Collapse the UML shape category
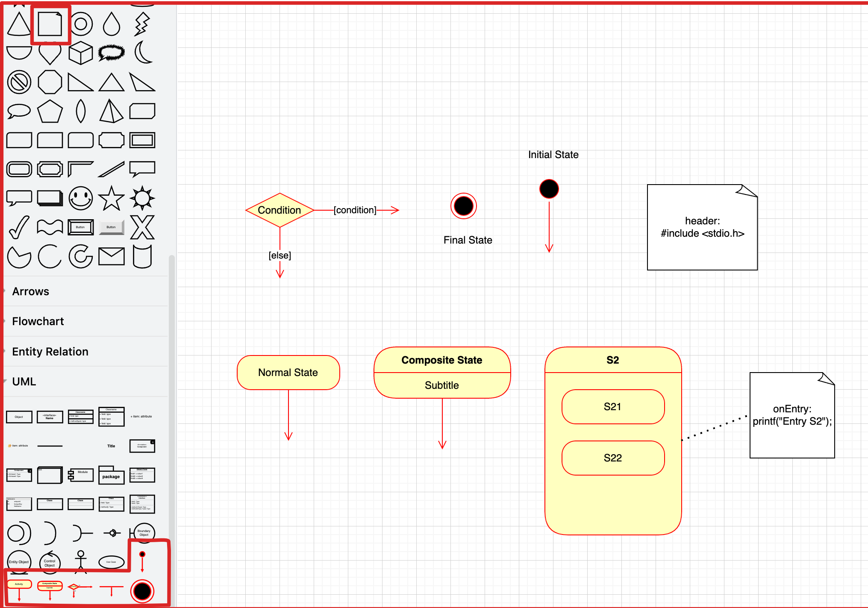 (x=24, y=382)
